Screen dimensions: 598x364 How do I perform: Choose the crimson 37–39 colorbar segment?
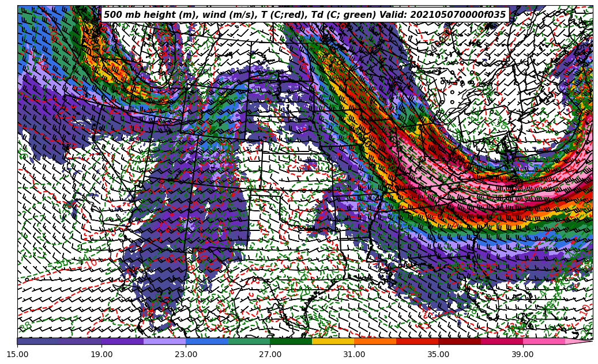pyautogui.click(x=501, y=341)
